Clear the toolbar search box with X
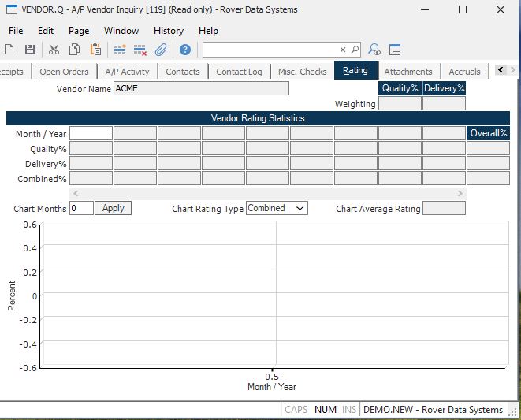521x420 pixels. point(343,50)
